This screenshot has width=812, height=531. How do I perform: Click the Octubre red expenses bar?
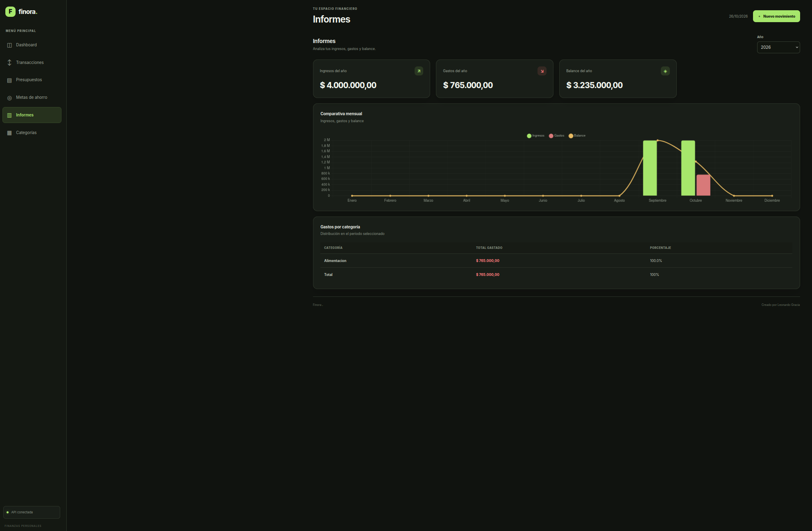pos(703,185)
